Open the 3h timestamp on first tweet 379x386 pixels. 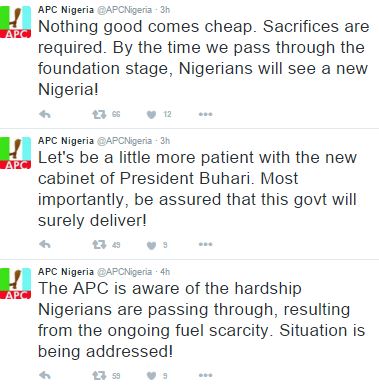[165, 10]
